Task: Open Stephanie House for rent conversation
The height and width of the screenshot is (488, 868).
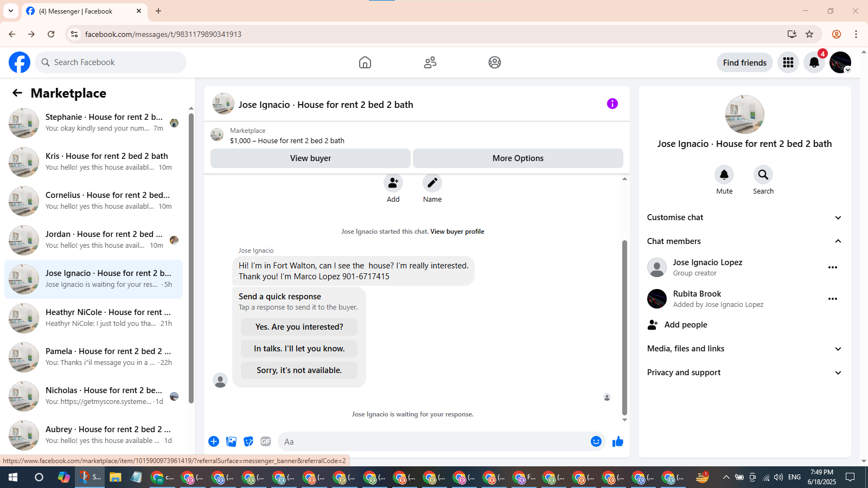Action: pyautogui.click(x=93, y=123)
